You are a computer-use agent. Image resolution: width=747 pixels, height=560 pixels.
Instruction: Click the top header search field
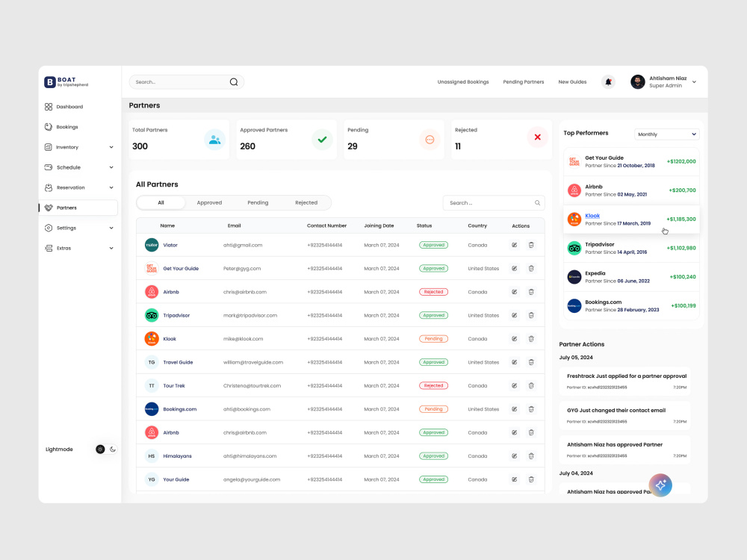pos(186,82)
